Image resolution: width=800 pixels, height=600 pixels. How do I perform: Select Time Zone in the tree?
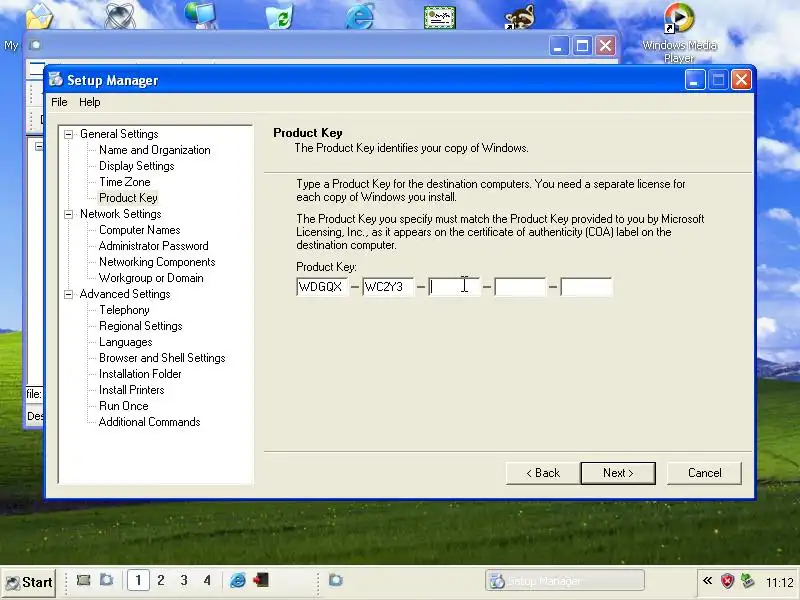[x=125, y=182]
